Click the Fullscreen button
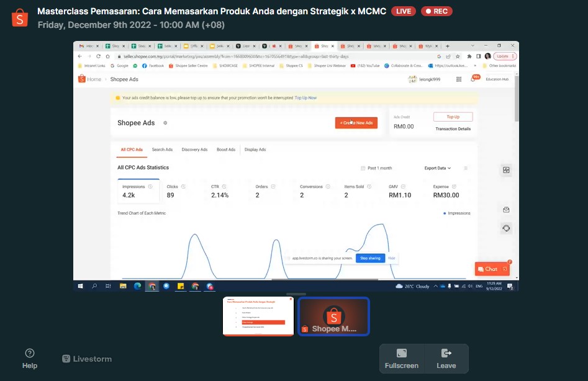The width and height of the screenshot is (588, 381). pyautogui.click(x=402, y=359)
